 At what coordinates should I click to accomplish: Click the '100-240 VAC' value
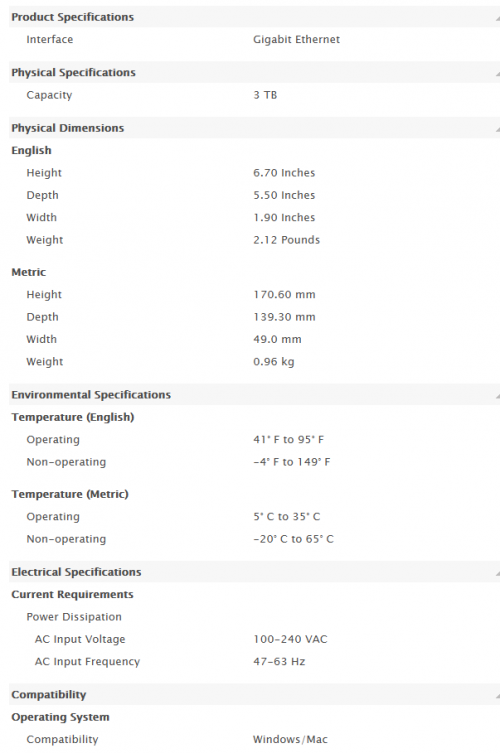[290, 639]
